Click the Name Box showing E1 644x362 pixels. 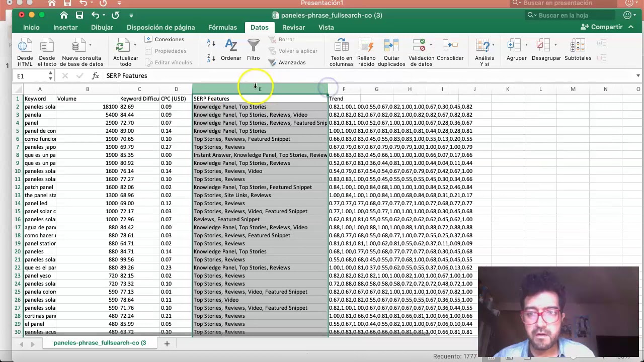31,76
